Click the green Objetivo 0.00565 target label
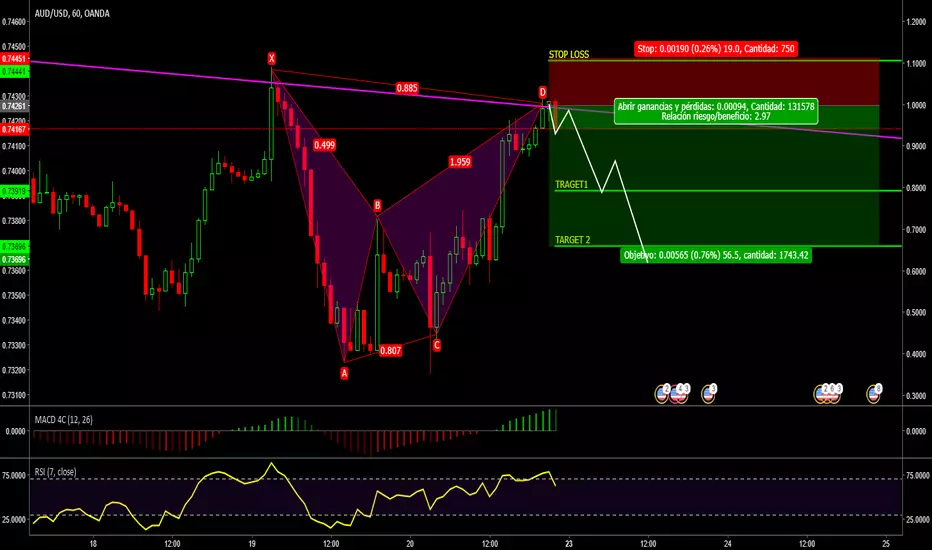932x550 pixels. point(716,255)
